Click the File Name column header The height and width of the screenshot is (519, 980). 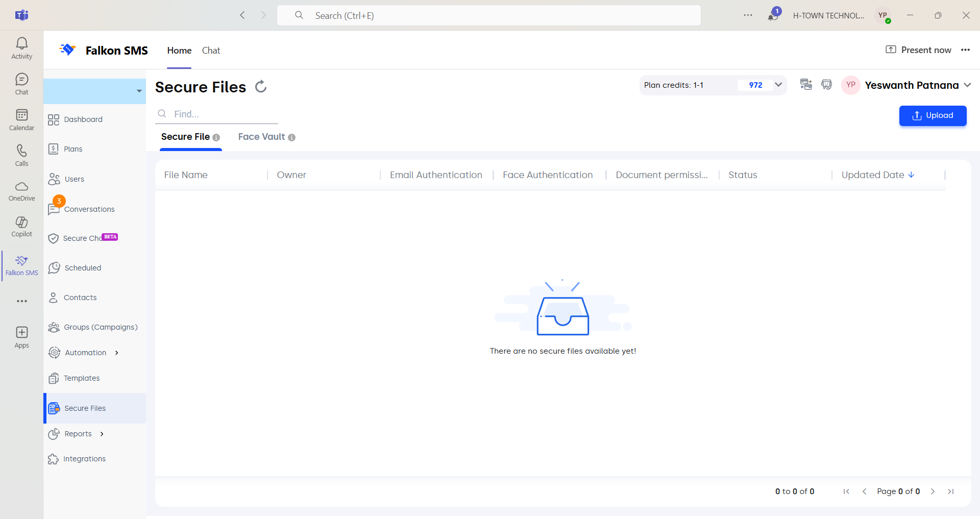pyautogui.click(x=186, y=175)
